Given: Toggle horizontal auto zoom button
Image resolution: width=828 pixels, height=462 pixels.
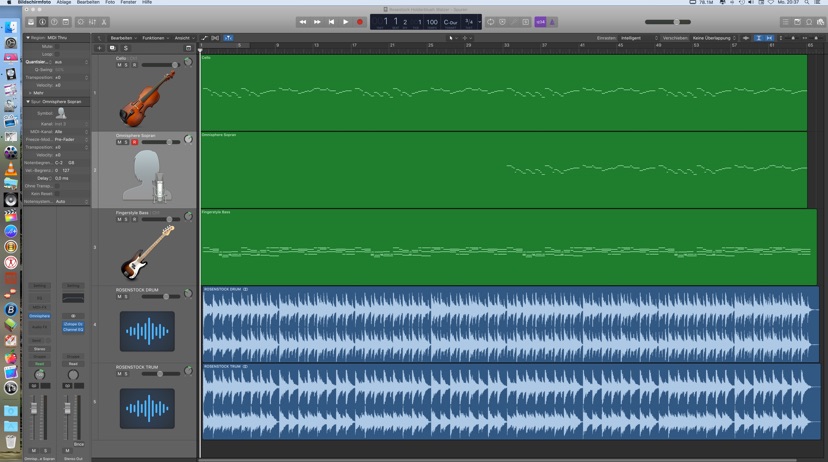Looking at the screenshot, I should tap(769, 38).
